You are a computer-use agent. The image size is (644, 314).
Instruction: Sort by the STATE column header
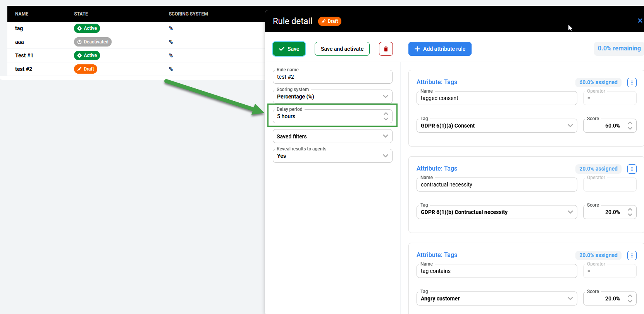coord(81,14)
